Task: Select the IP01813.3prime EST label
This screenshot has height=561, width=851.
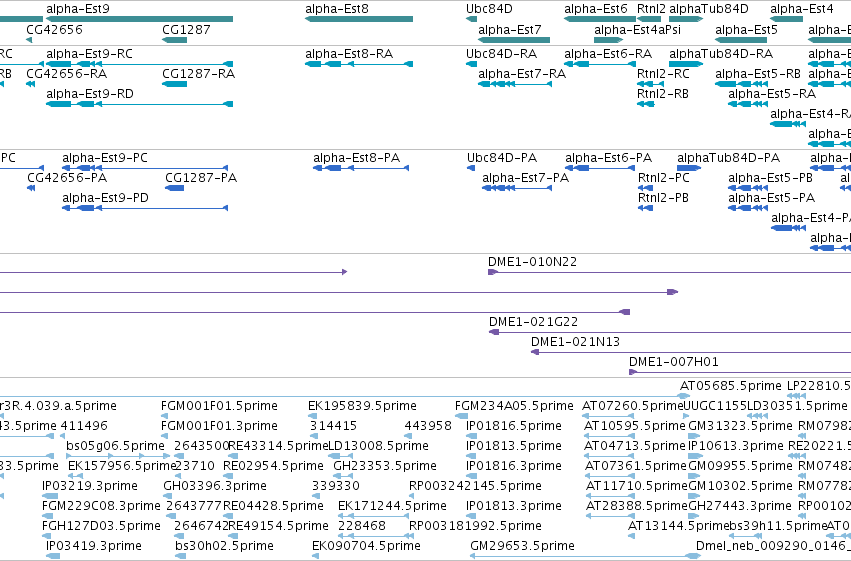Action: point(514,506)
